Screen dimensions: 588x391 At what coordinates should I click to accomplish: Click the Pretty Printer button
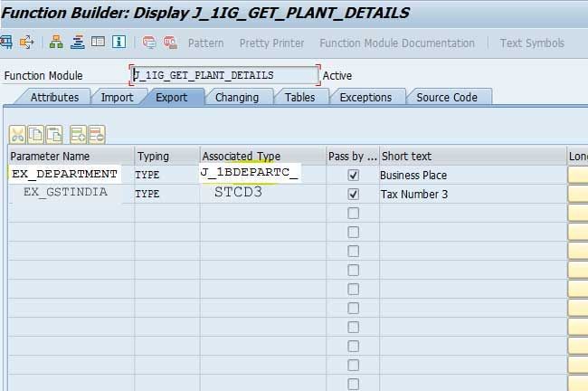coord(271,43)
